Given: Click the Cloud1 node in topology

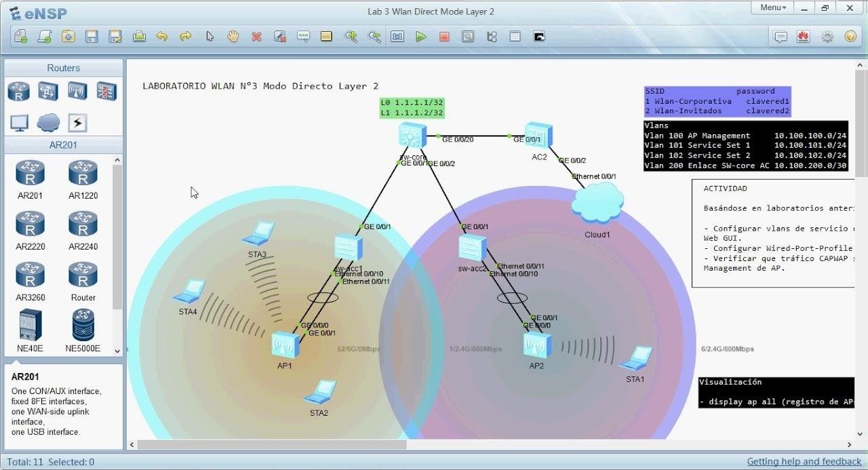Looking at the screenshot, I should 597,203.
